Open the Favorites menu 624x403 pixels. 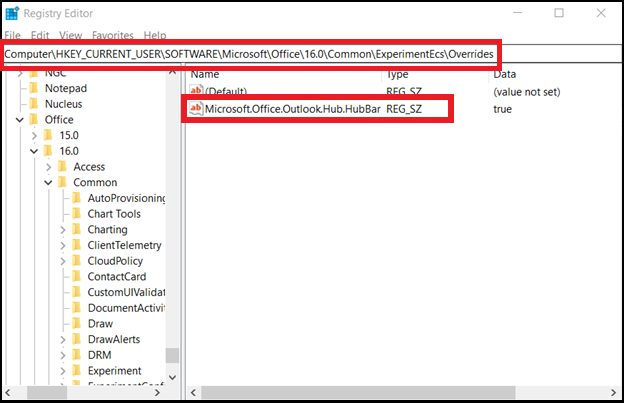[x=113, y=35]
